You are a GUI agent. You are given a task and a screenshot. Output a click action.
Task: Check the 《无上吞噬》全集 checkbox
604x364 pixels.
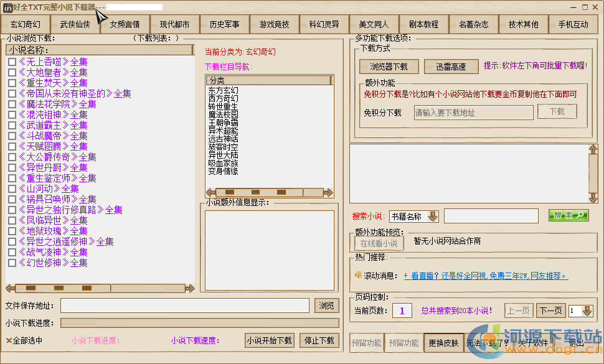pos(12,62)
